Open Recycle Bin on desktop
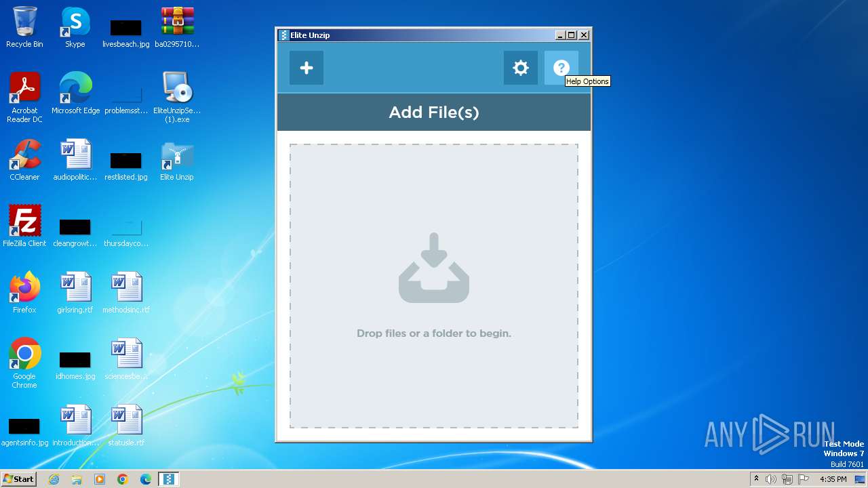Image resolution: width=868 pixels, height=488 pixels. click(x=24, y=27)
